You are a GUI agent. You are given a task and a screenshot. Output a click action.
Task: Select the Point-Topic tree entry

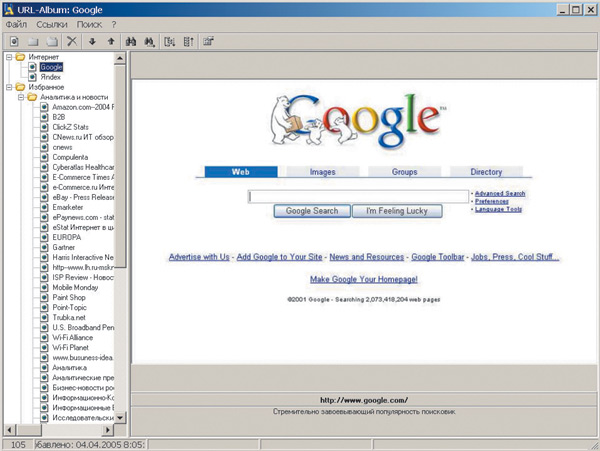(70, 308)
